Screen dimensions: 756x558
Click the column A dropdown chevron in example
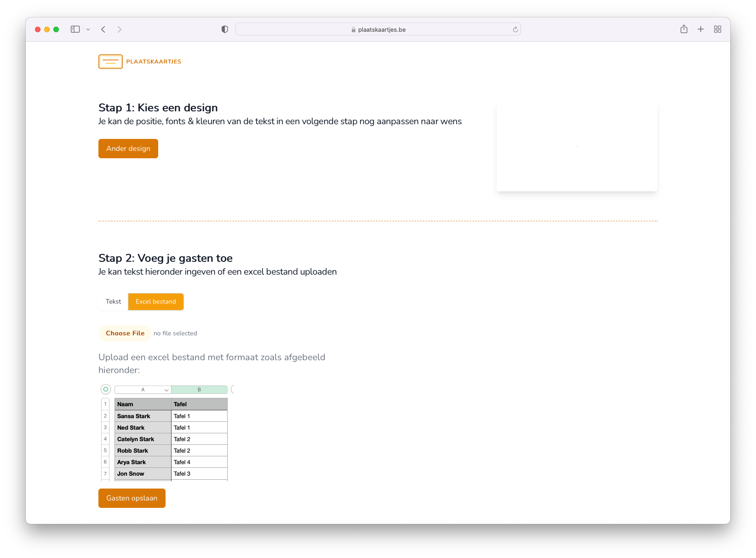tap(166, 390)
